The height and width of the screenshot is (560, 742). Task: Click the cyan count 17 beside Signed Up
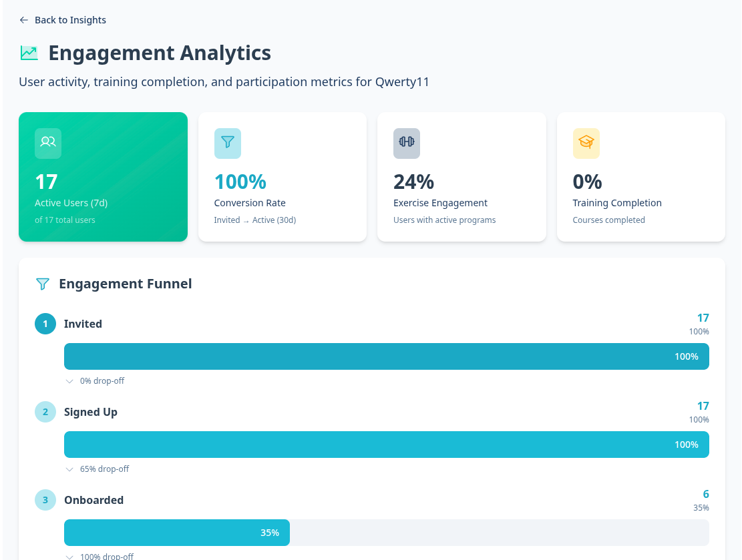[x=704, y=406]
